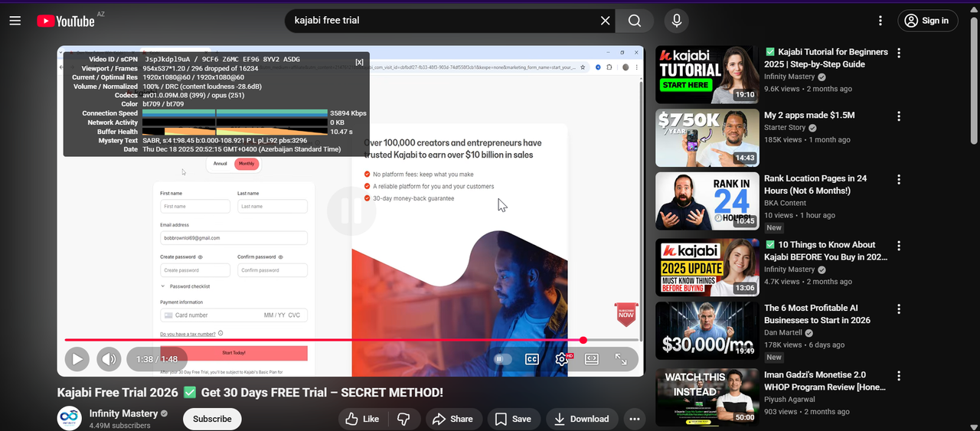Click the large pause overlay in video center
The image size is (980, 431).
pyautogui.click(x=351, y=211)
